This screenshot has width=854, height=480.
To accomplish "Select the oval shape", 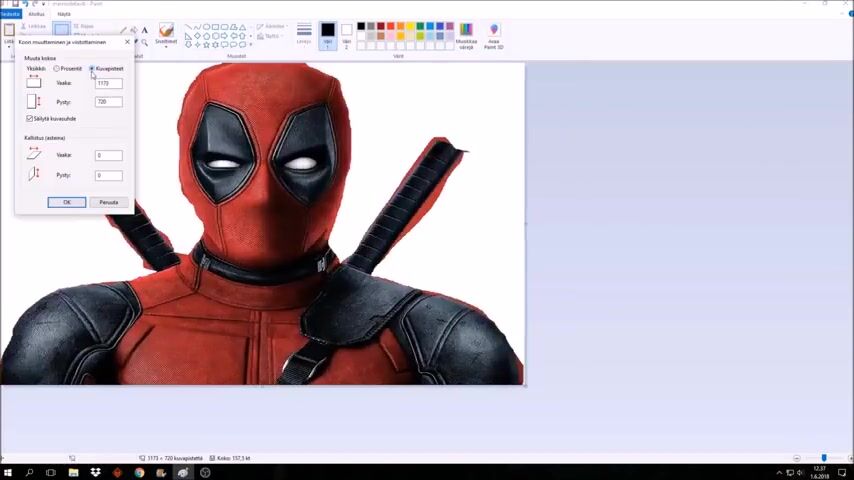I will click(x=206, y=27).
